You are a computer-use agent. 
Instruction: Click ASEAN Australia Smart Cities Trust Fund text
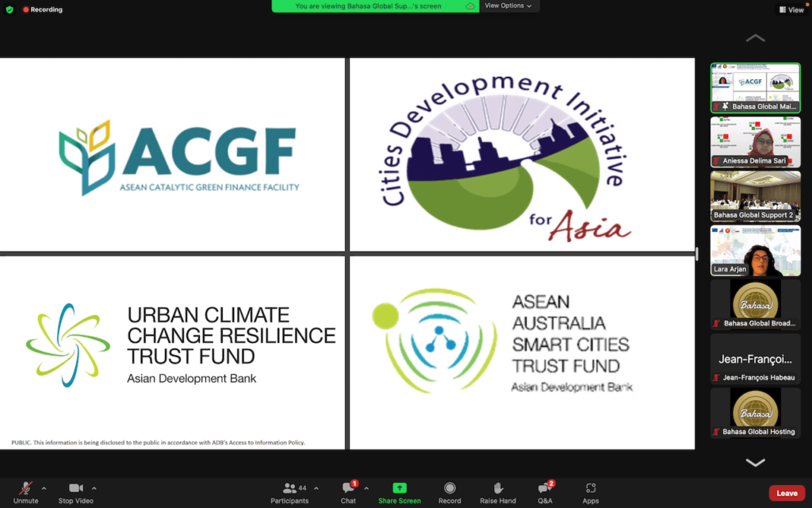(570, 334)
